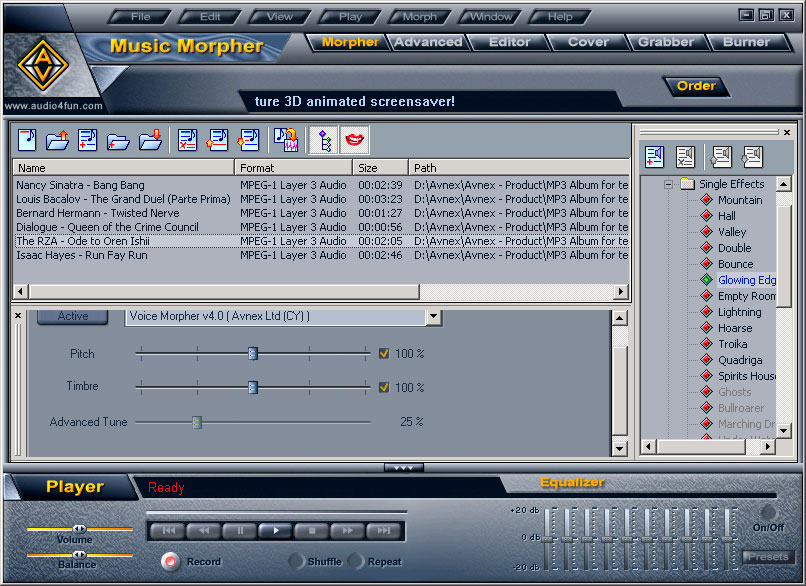
Task: Select the Glowing Edge effect
Action: click(746, 280)
